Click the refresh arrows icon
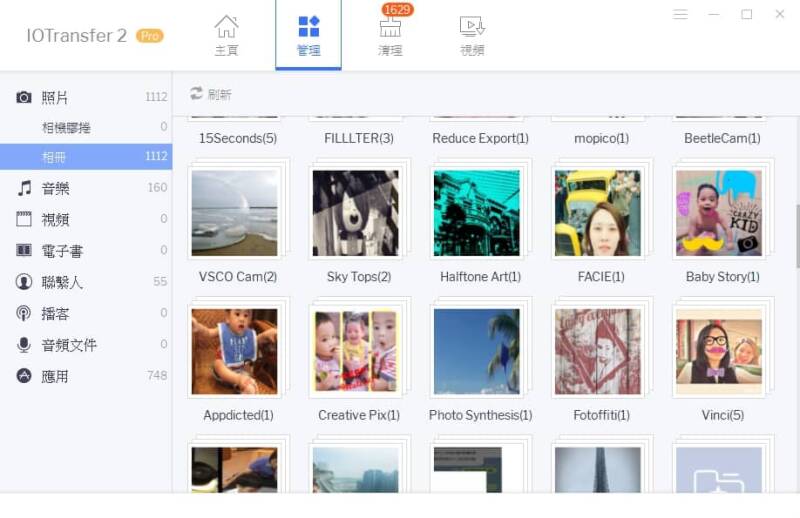The height and width of the screenshot is (518, 800). point(196,93)
